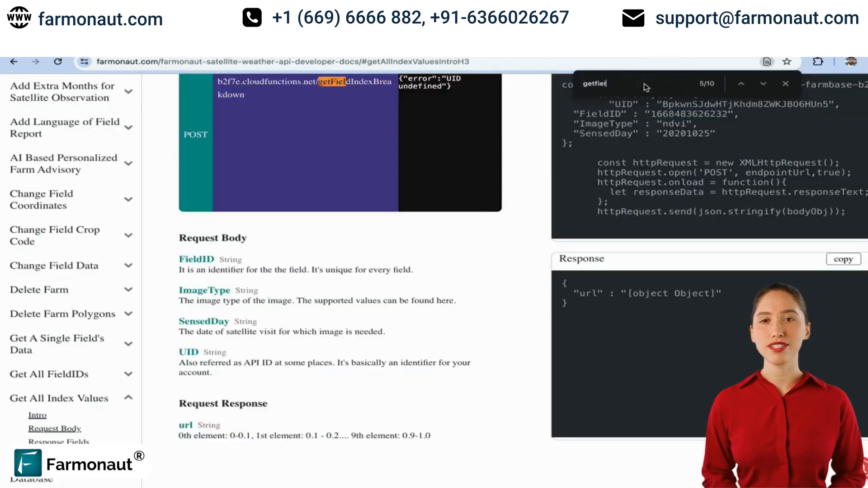Open the Request Body sidebar link
This screenshot has width=868, height=488.
(x=54, y=428)
